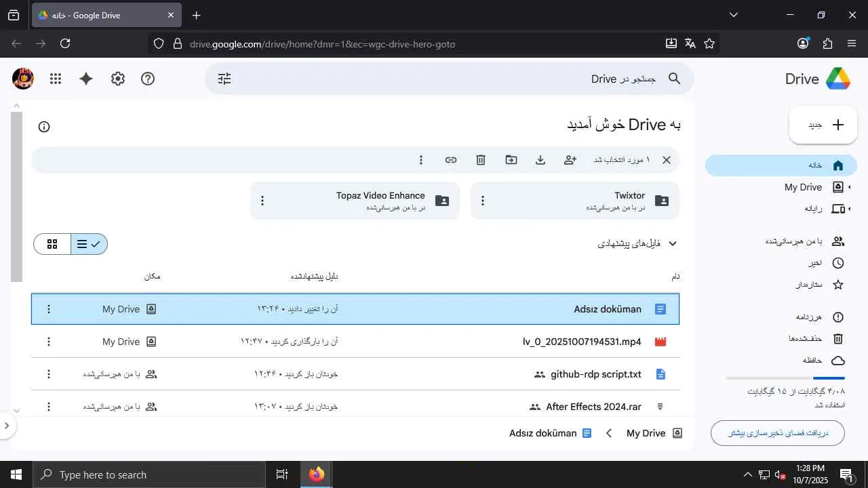
Task: Open more actions for github-rdp script.txt row
Action: pyautogui.click(x=48, y=374)
